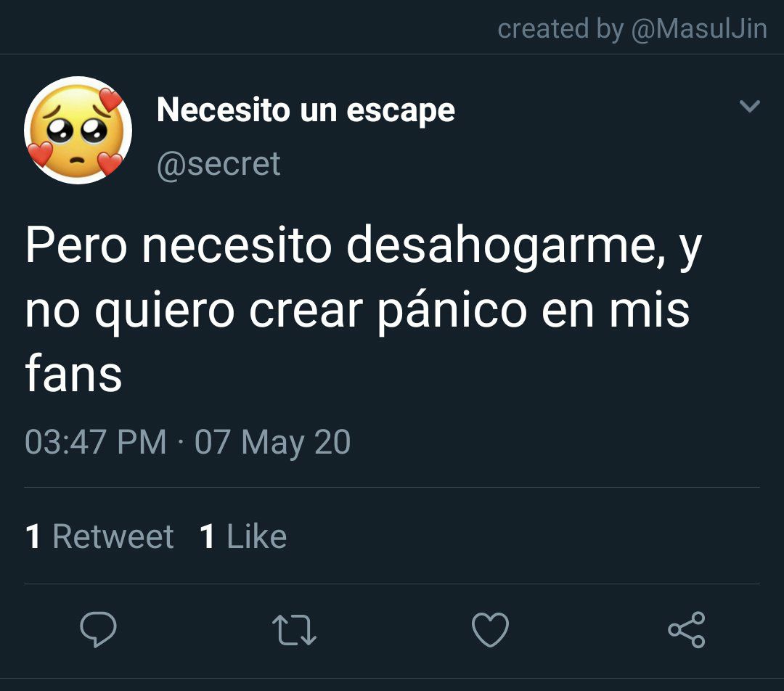The image size is (784, 691).
Task: Tap the @MasulJin mention
Action: coord(699,28)
